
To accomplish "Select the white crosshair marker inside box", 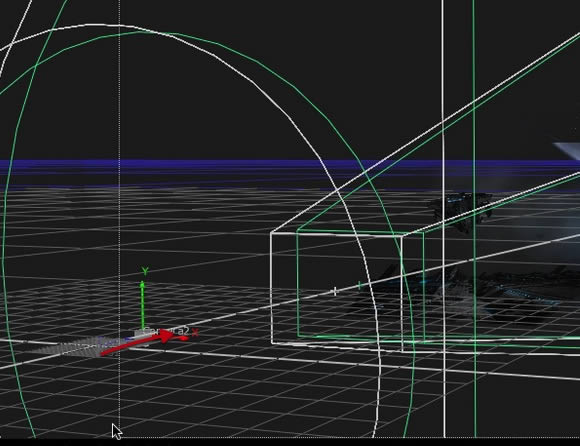I will coord(335,291).
